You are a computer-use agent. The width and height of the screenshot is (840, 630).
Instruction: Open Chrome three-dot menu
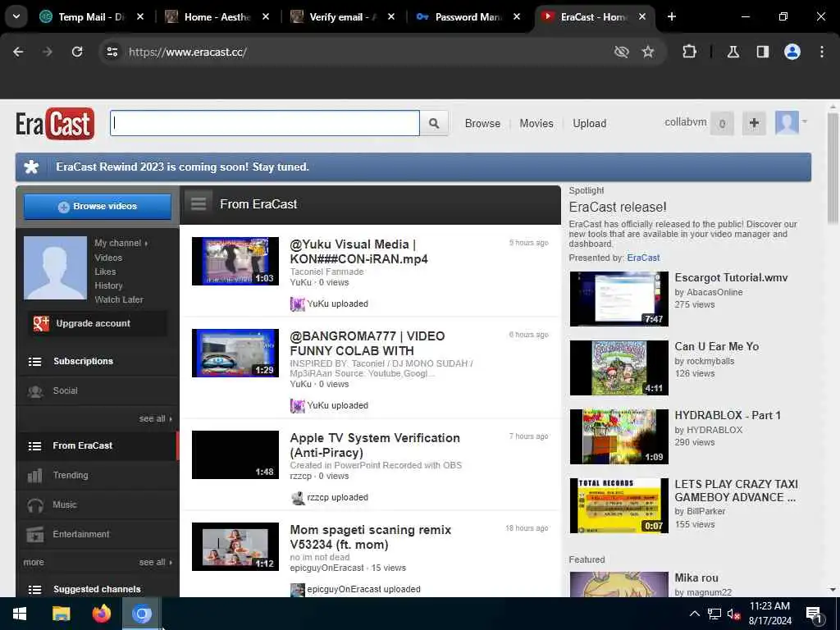[822, 52]
